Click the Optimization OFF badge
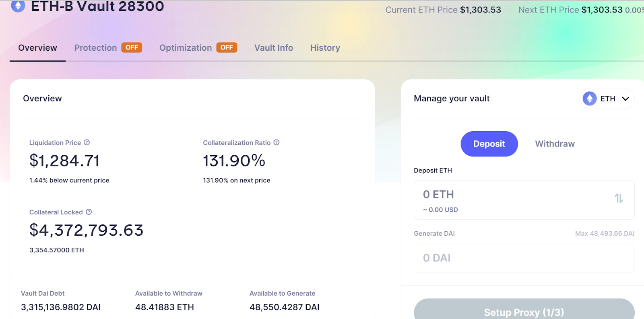 point(227,47)
